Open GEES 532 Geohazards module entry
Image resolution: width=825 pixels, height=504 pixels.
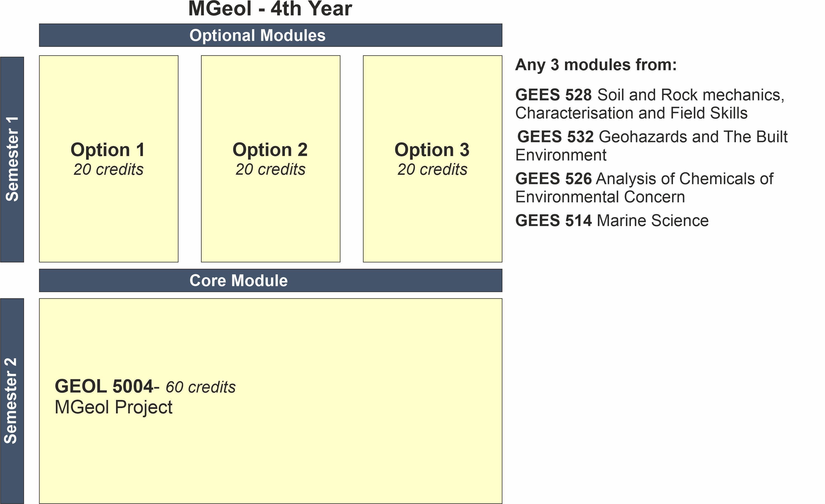coord(652,137)
